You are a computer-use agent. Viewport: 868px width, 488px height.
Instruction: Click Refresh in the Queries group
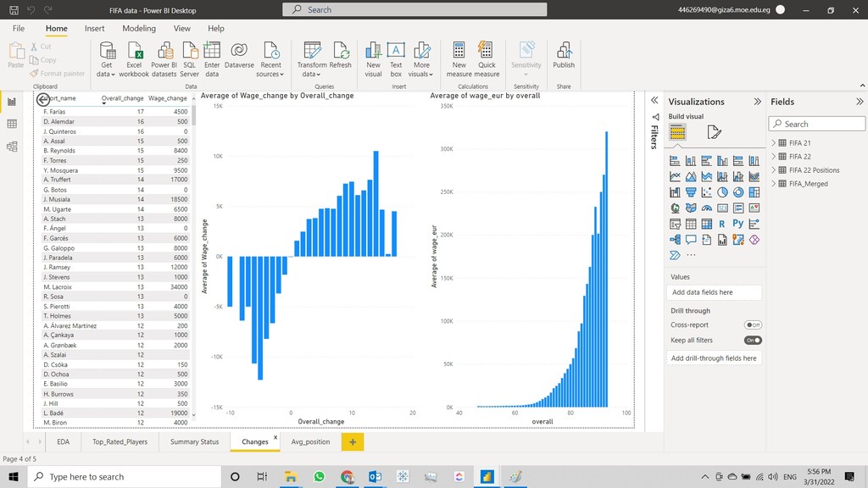point(341,55)
